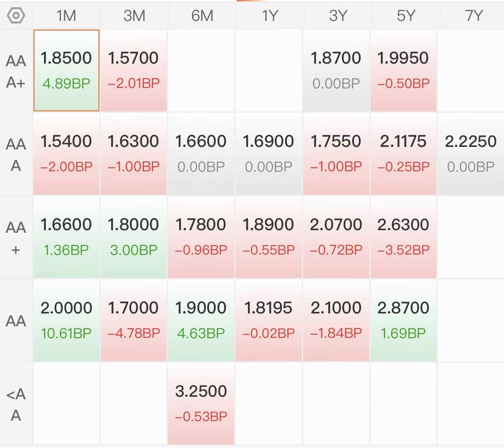
Task: Click AA 6M cell with 4.63BP
Action: point(201,320)
